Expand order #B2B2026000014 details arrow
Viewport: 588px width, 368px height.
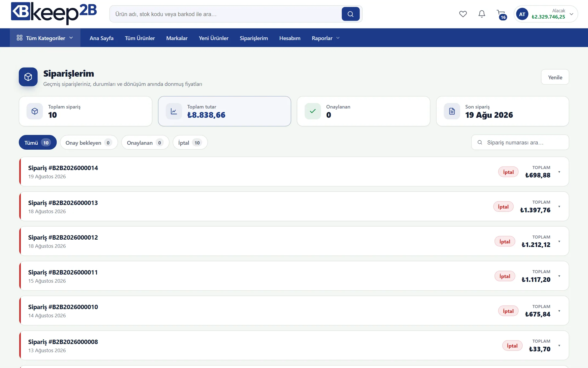(559, 172)
